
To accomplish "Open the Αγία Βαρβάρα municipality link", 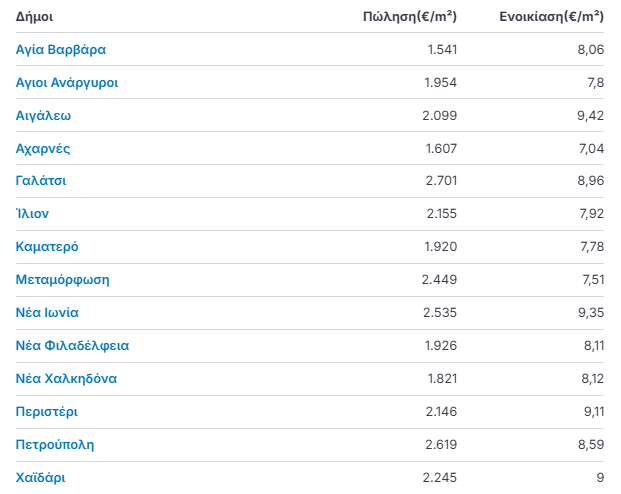I will (x=61, y=49).
